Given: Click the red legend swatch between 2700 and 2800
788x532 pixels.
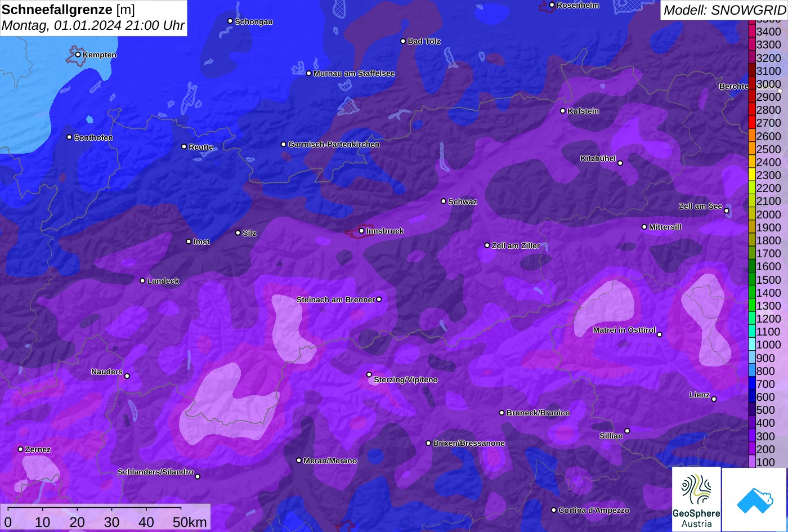Looking at the screenshot, I should [752, 123].
